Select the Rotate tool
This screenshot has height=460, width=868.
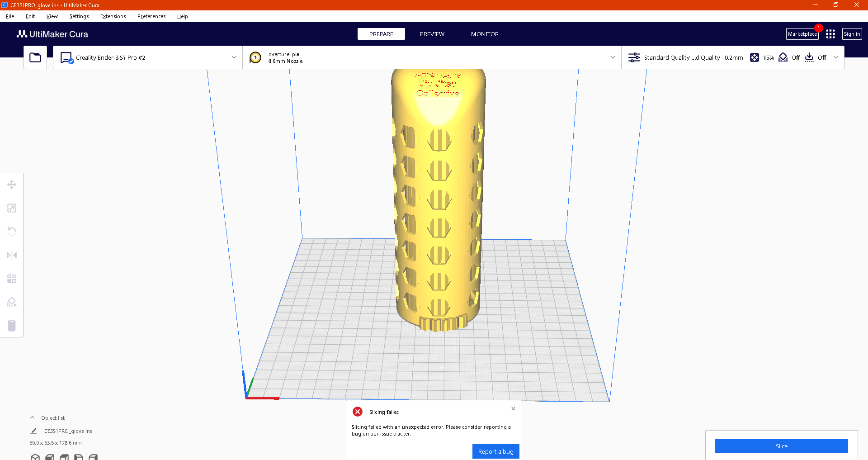point(12,231)
